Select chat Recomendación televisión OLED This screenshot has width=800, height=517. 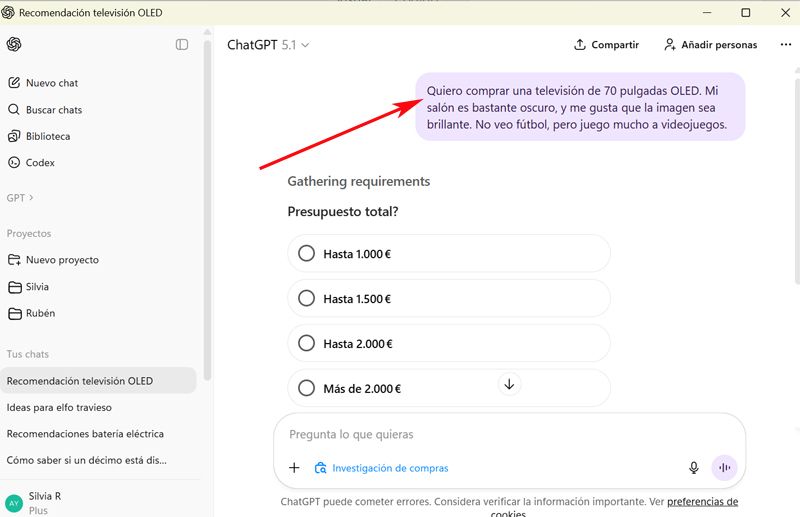(98, 381)
